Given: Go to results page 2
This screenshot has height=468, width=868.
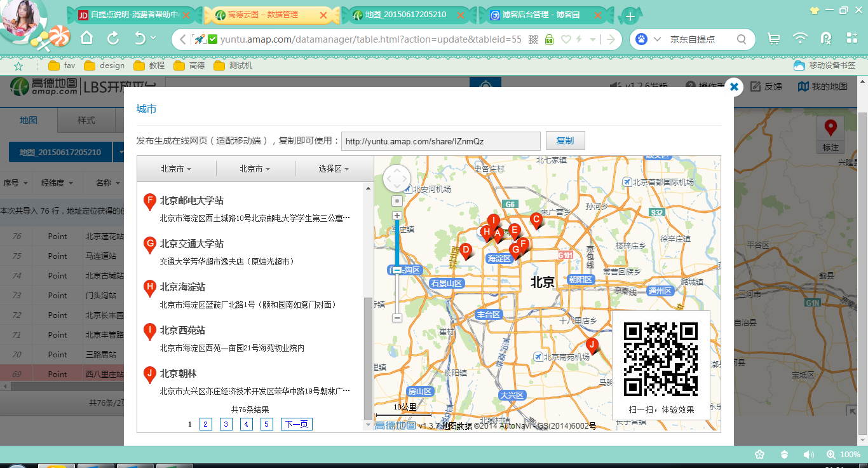Looking at the screenshot, I should pos(206,424).
